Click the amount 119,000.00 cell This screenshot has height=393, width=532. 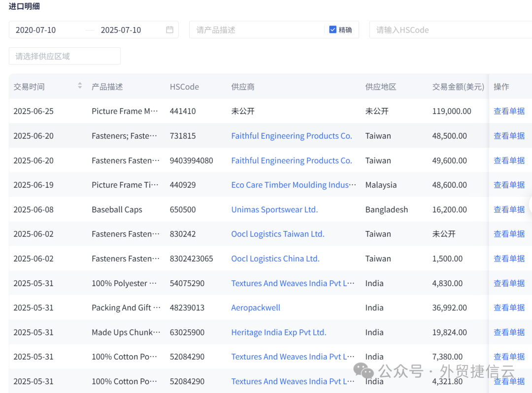452,111
